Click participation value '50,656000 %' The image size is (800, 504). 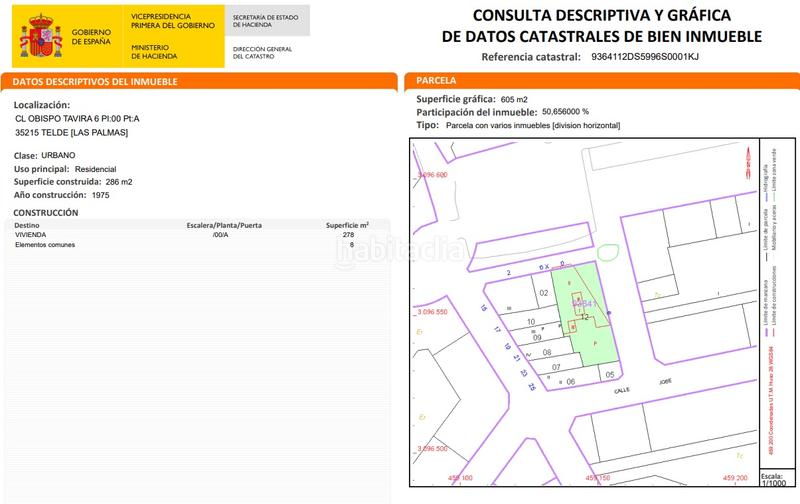pos(565,111)
